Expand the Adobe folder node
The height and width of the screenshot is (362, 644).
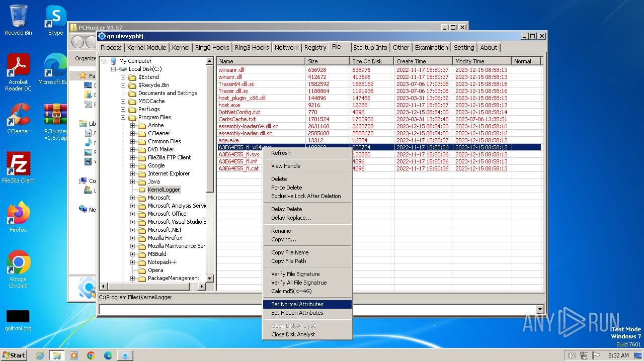click(133, 125)
